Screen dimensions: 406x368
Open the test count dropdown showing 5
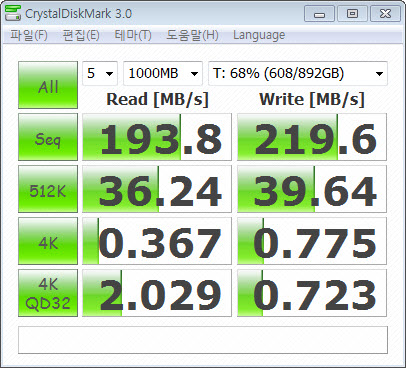(100, 73)
